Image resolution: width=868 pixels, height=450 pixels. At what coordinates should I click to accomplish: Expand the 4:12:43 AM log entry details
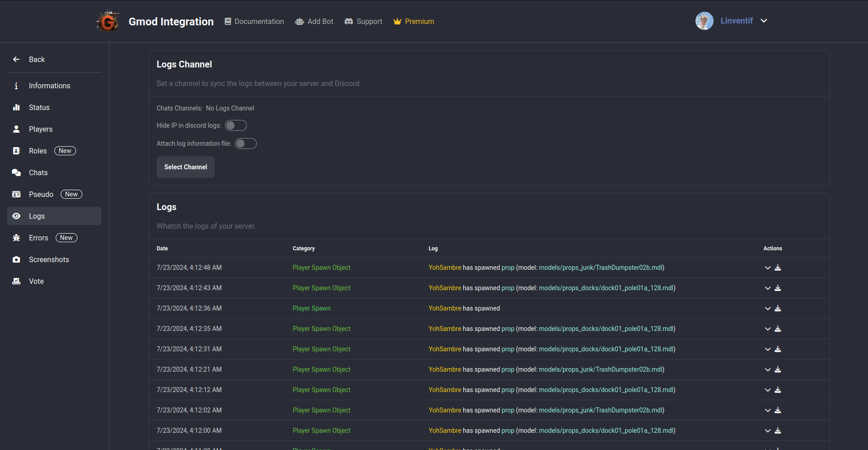coord(767,288)
